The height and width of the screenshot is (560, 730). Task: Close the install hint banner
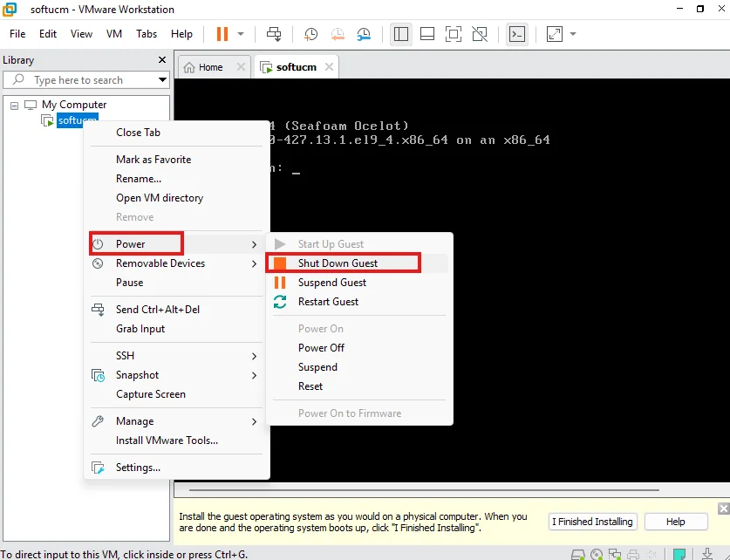[x=724, y=509]
